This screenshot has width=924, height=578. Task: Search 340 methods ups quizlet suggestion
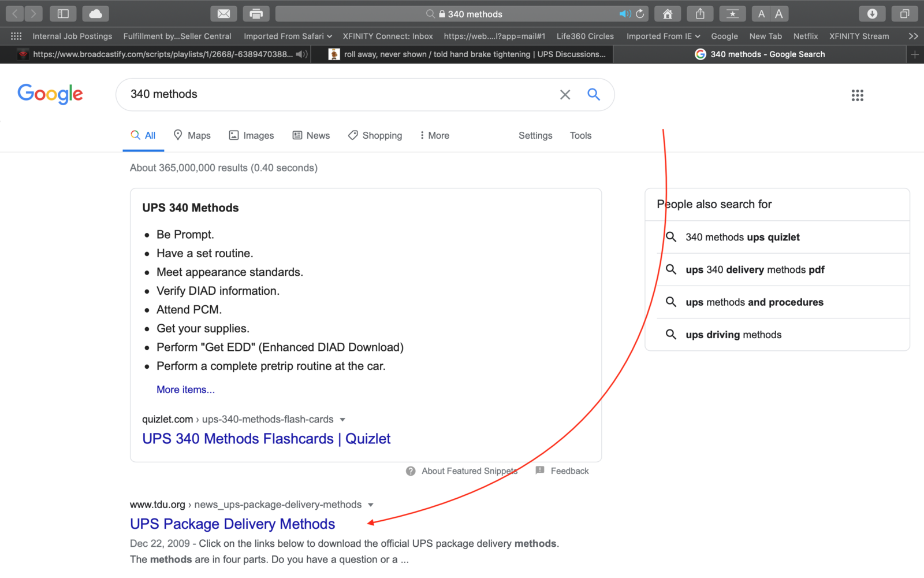point(777,237)
